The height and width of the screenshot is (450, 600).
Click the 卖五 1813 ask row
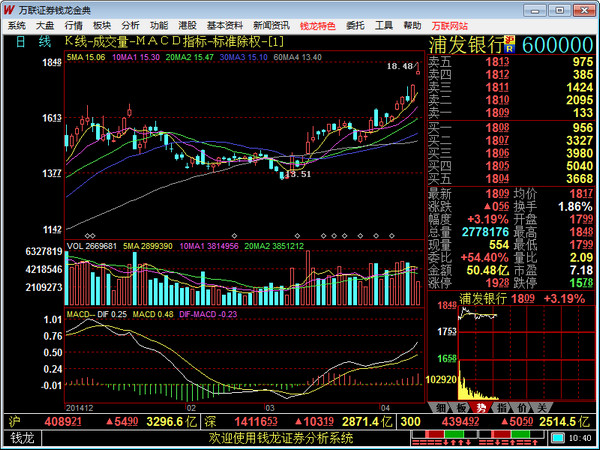[510, 62]
